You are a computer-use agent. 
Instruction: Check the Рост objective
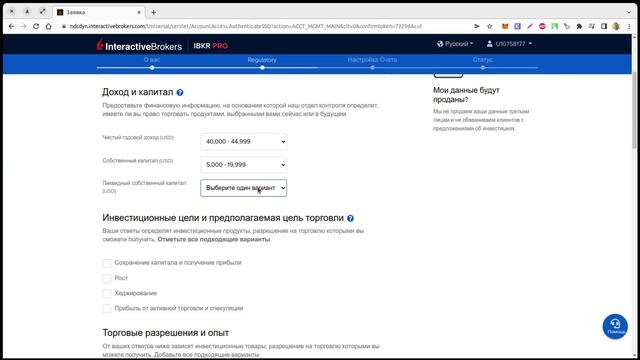point(107,278)
